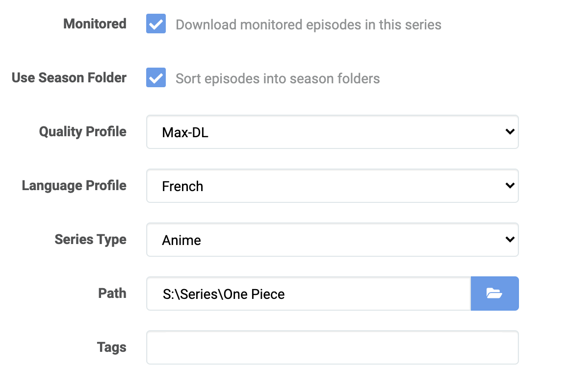Open the Language Profile dropdown showing French
This screenshot has width=569, height=392.
coord(332,186)
